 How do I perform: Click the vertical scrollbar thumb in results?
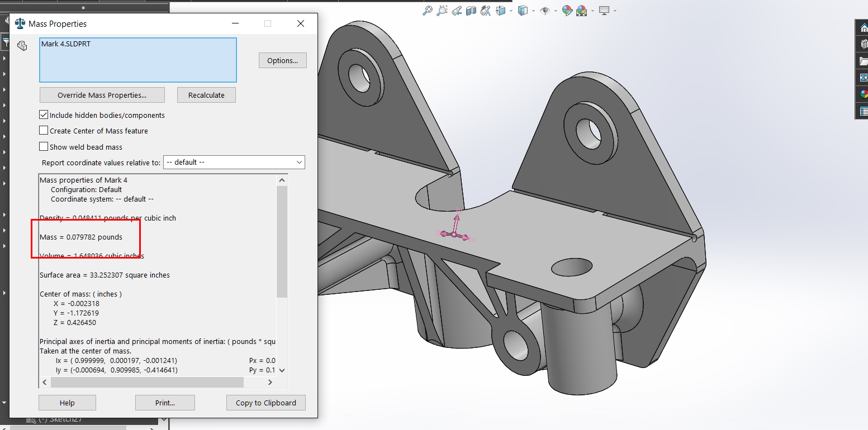coord(282,242)
